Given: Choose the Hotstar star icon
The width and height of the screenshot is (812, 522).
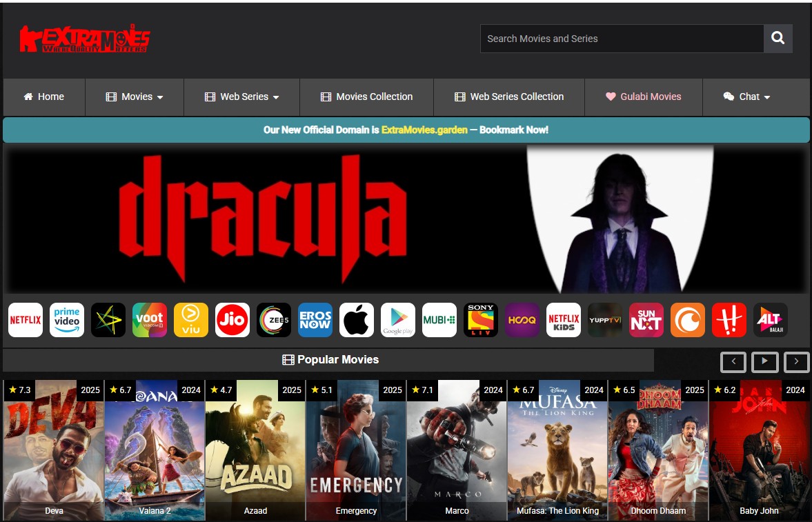Looking at the screenshot, I should coord(108,320).
